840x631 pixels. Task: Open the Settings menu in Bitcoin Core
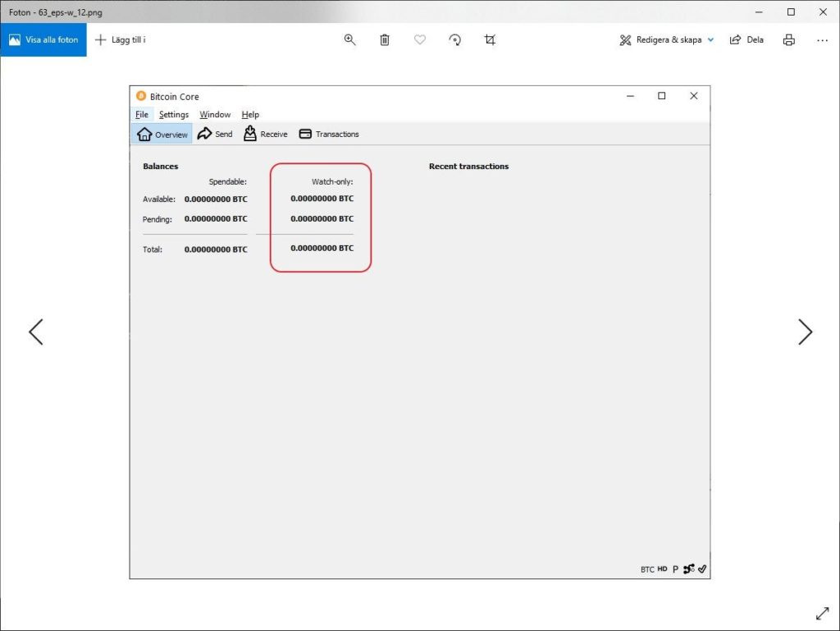[x=174, y=115]
